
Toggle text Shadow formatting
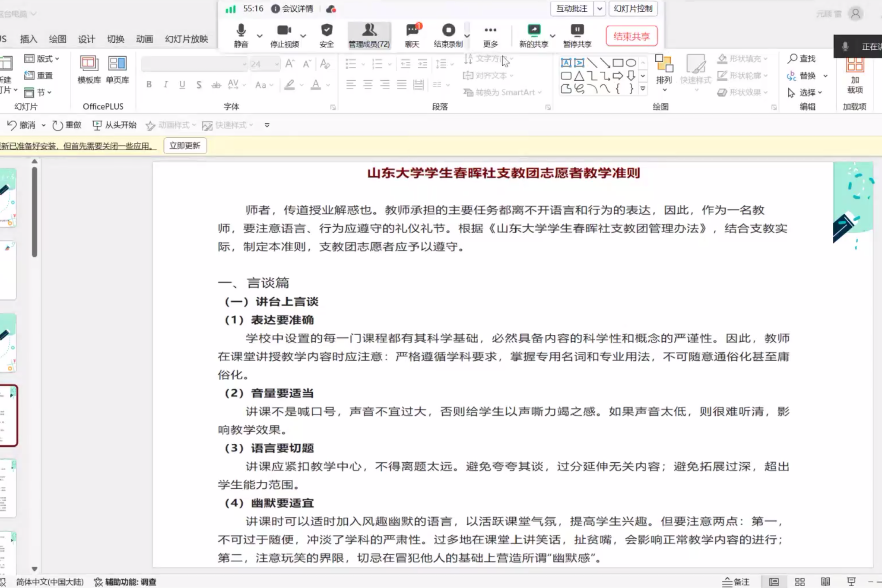click(x=199, y=85)
